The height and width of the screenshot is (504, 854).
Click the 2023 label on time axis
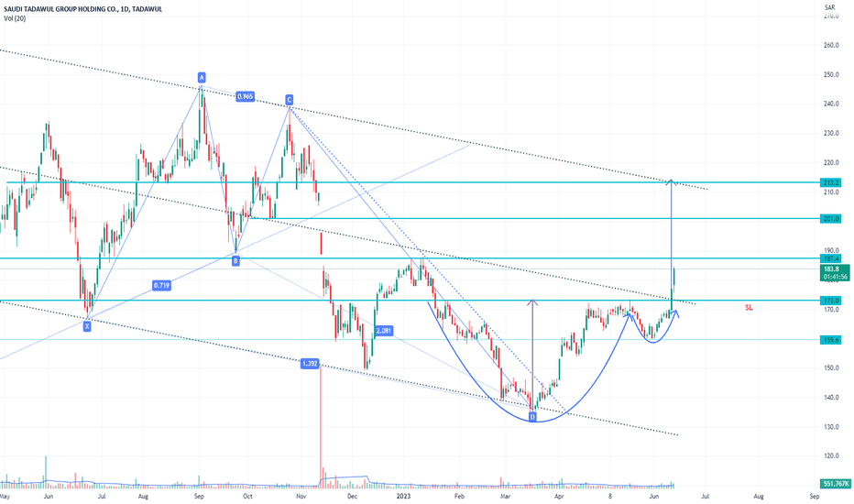point(403,497)
